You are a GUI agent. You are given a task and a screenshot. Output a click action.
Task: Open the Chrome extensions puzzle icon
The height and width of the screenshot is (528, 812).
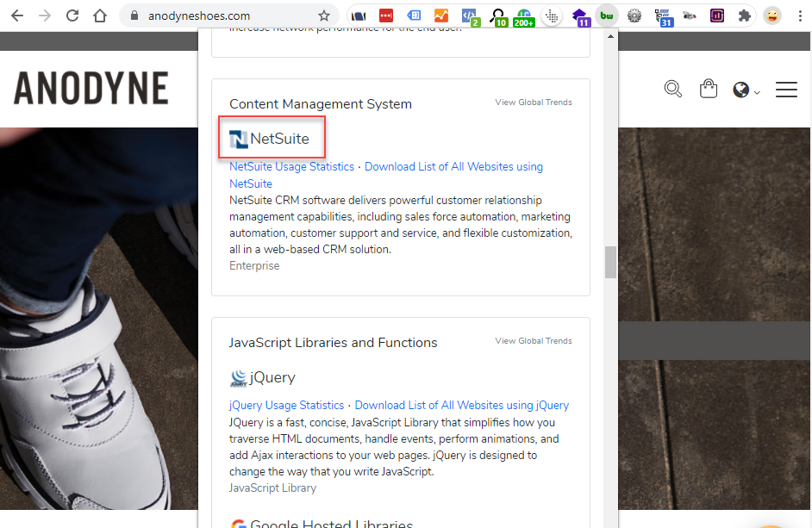pos(745,16)
